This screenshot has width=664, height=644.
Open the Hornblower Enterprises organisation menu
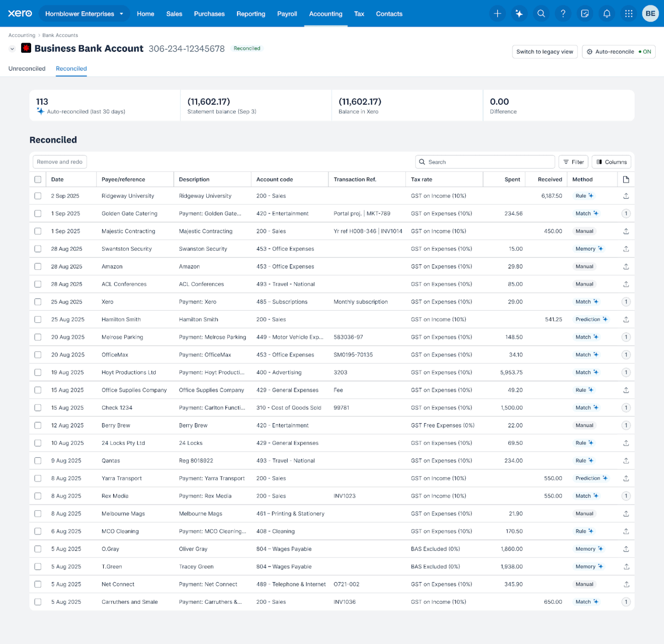coord(84,13)
